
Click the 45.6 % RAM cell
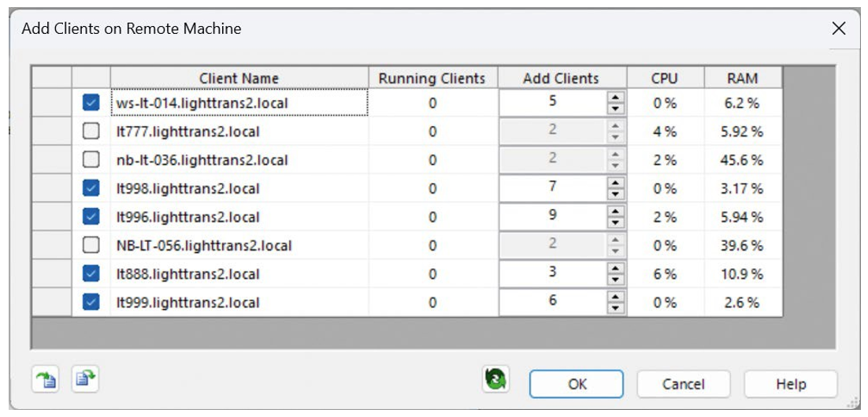tap(743, 160)
